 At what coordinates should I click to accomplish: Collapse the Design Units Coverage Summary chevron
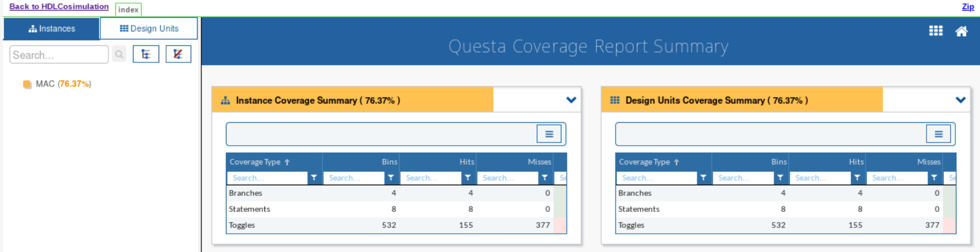tap(960, 100)
